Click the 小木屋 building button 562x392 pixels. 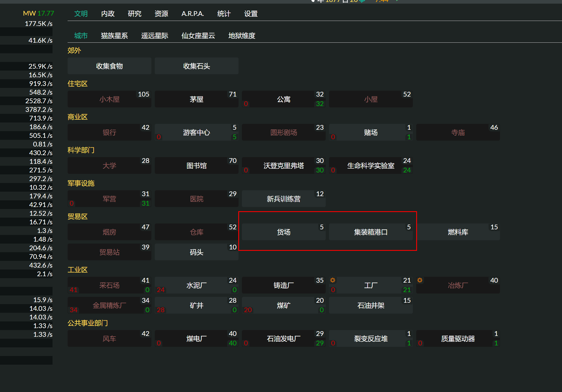[x=109, y=99]
